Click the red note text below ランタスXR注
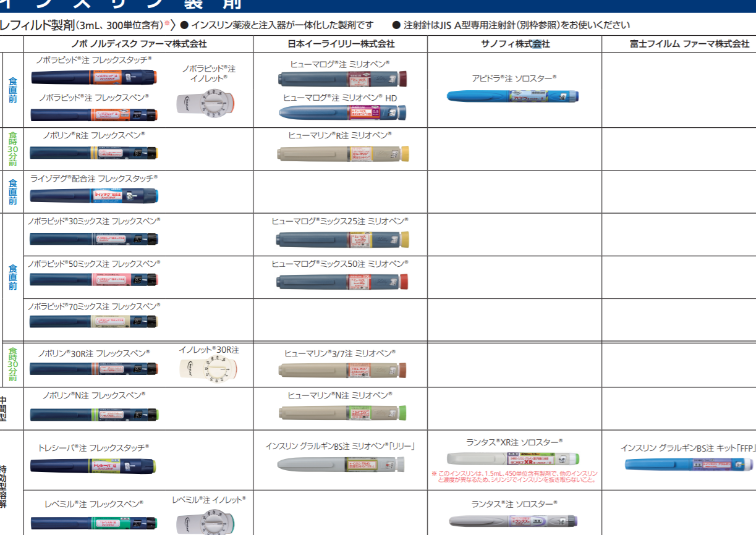 [x=514, y=476]
